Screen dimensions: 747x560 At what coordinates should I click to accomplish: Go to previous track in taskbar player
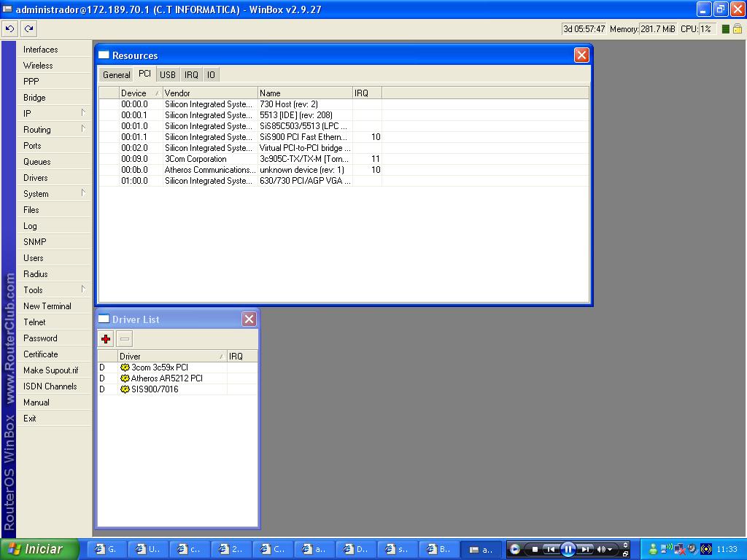[x=550, y=549]
